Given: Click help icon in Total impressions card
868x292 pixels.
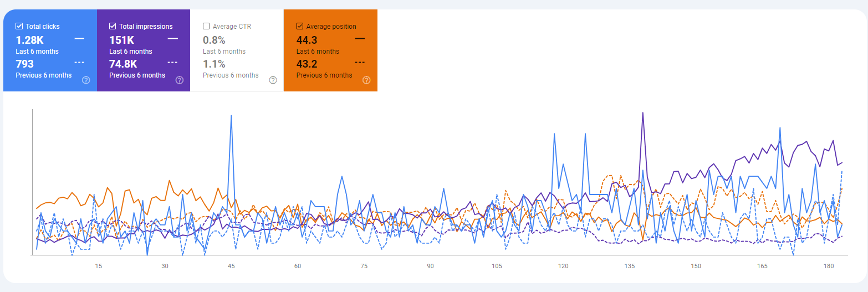Looking at the screenshot, I should click(x=180, y=80).
